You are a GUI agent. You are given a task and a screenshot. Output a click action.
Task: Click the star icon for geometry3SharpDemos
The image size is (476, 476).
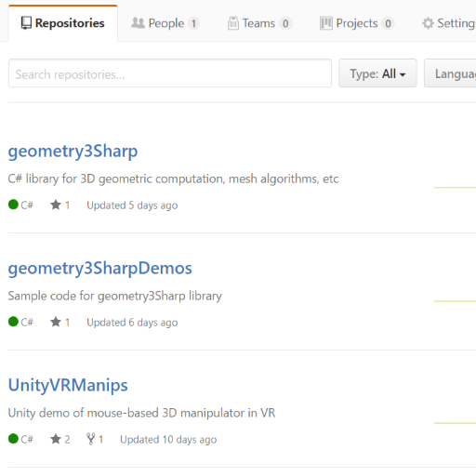point(56,322)
